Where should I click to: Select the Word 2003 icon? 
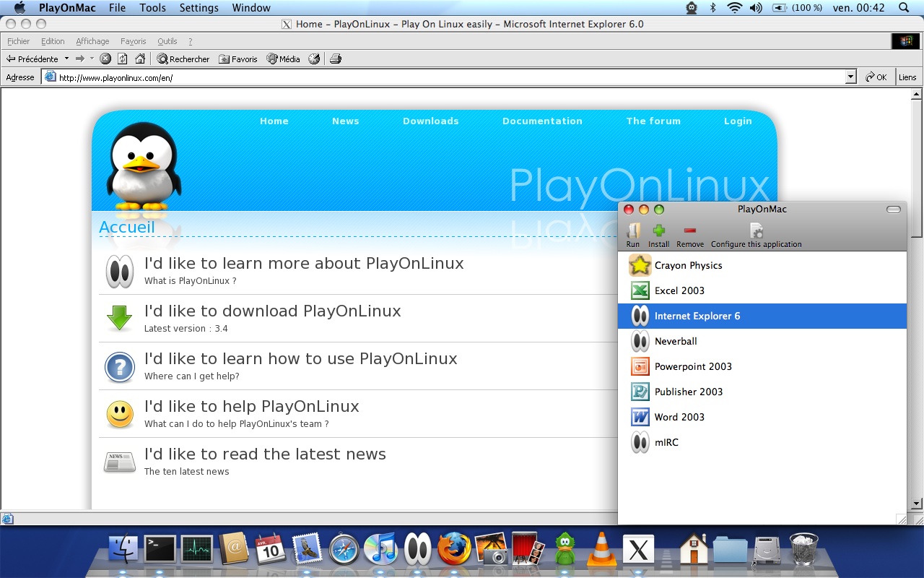640,417
